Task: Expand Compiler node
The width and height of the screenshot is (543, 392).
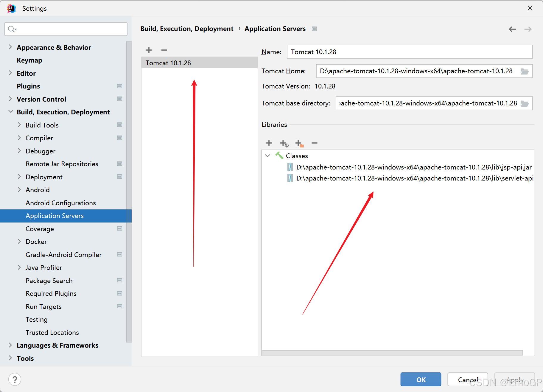Action: pos(19,138)
